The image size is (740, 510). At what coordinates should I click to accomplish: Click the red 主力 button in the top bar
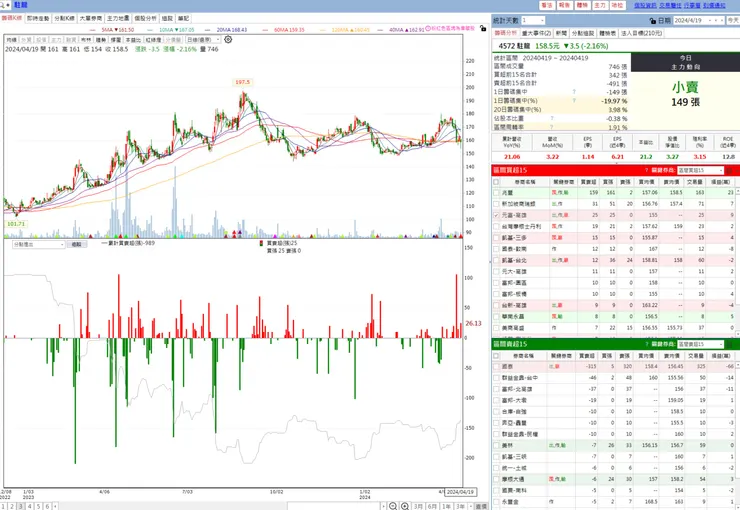[x=599, y=5]
